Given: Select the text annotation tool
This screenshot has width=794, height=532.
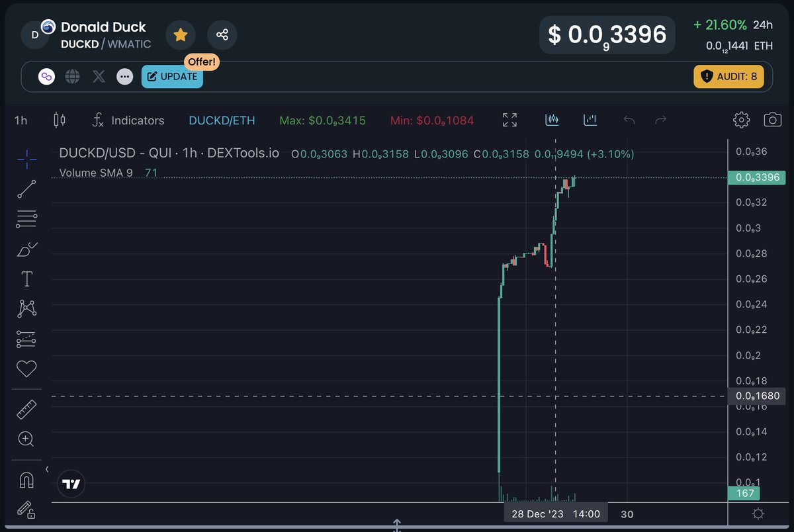Looking at the screenshot, I should [x=26, y=279].
